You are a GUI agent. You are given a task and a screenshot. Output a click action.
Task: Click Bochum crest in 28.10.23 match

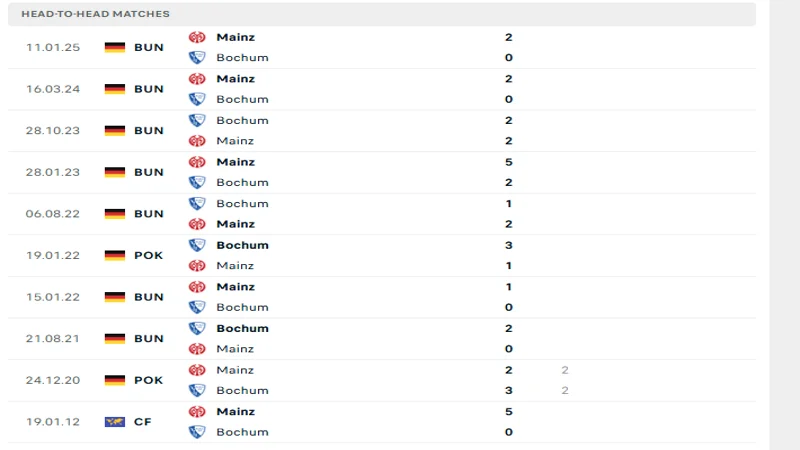coord(197,120)
